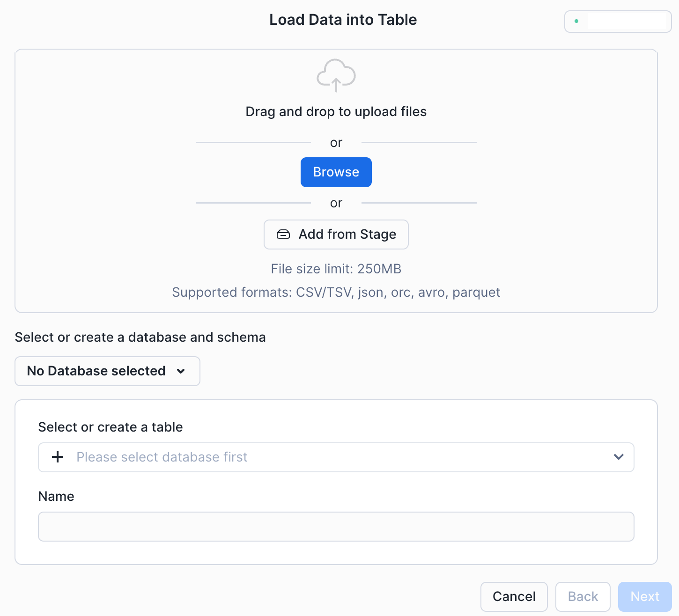The height and width of the screenshot is (616, 679).
Task: Expand the table selector chevron
Action: [619, 457]
